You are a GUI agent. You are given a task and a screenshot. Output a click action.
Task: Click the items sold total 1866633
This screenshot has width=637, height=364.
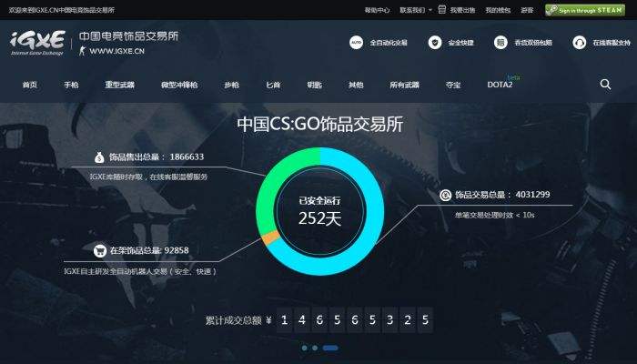(x=187, y=157)
